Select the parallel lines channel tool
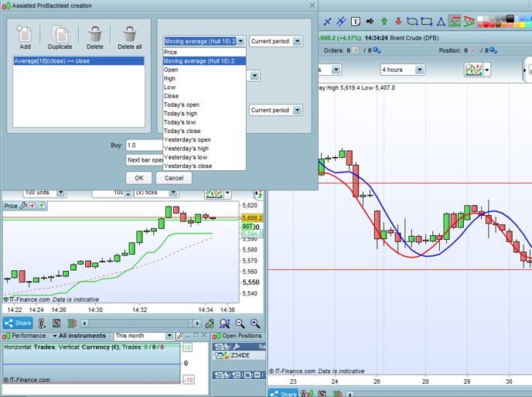This screenshot has height=397, width=532. pyautogui.click(x=341, y=22)
